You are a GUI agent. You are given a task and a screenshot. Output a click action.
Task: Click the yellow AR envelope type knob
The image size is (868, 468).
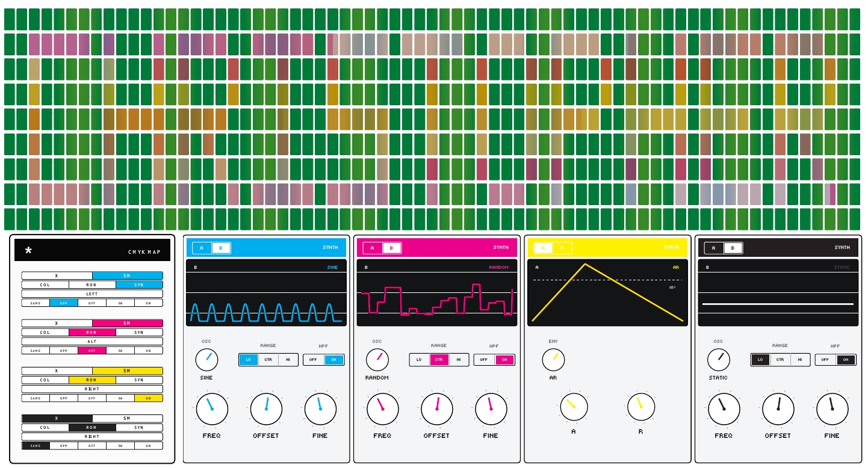[x=553, y=360]
